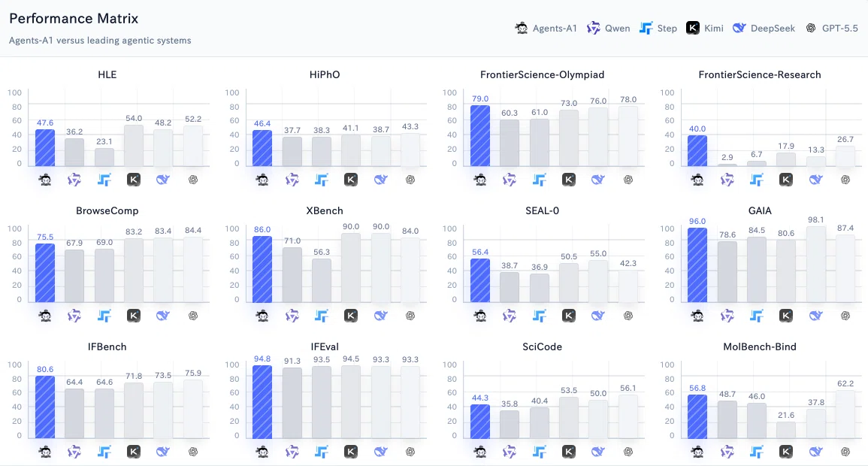Click the 56.3 value in XBench
The height and width of the screenshot is (466, 868).
(322, 252)
